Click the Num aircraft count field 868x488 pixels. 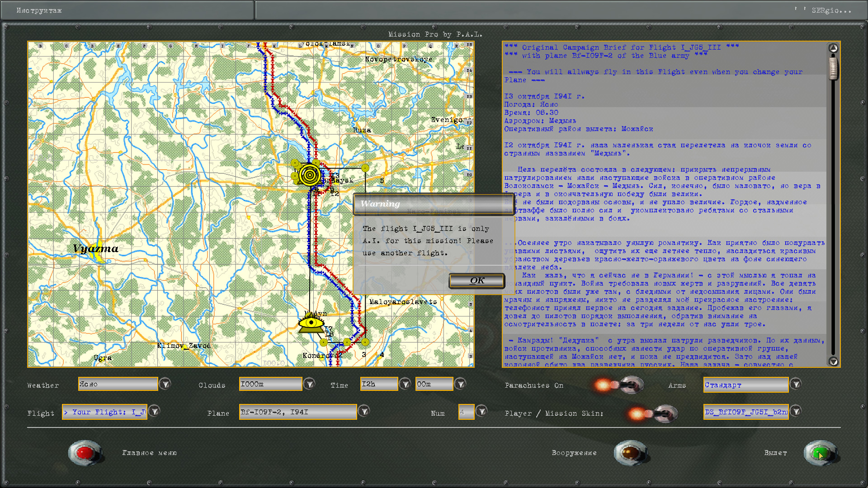[x=466, y=412]
